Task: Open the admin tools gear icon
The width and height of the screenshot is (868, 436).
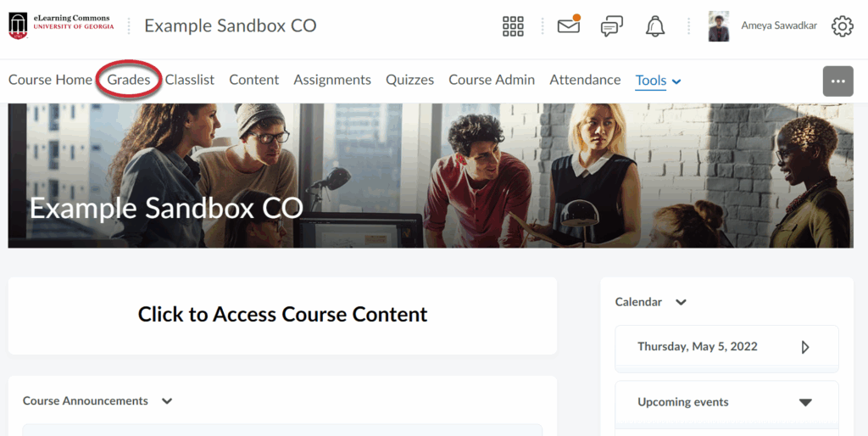Action: [842, 26]
